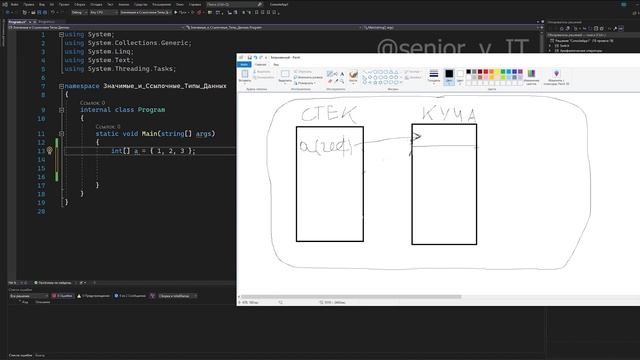Click the hot reload flame icon in toolbar
The width and height of the screenshot is (640, 360).
pyautogui.click(x=199, y=12)
